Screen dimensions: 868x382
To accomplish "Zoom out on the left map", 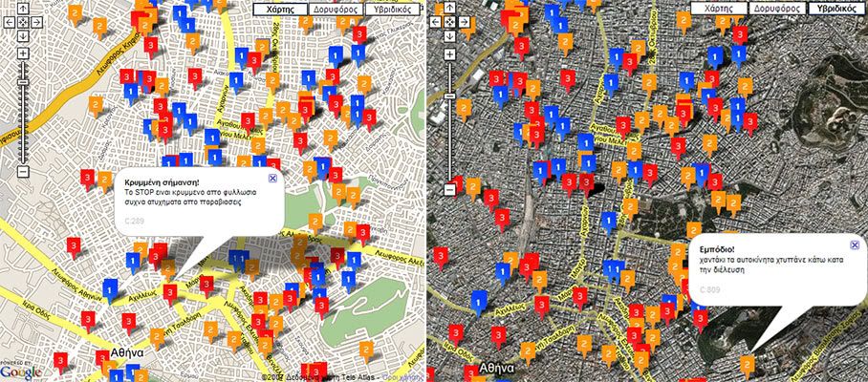I will pyautogui.click(x=23, y=171).
